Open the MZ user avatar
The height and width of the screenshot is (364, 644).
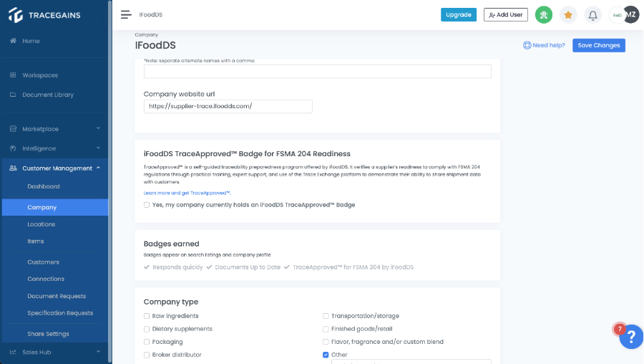point(630,14)
